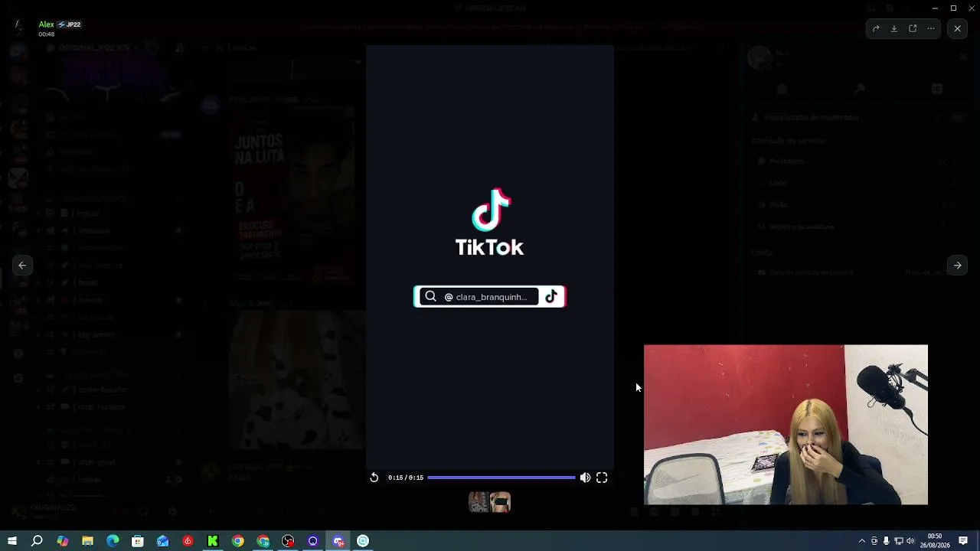Seek on the video progress bar

(x=501, y=478)
